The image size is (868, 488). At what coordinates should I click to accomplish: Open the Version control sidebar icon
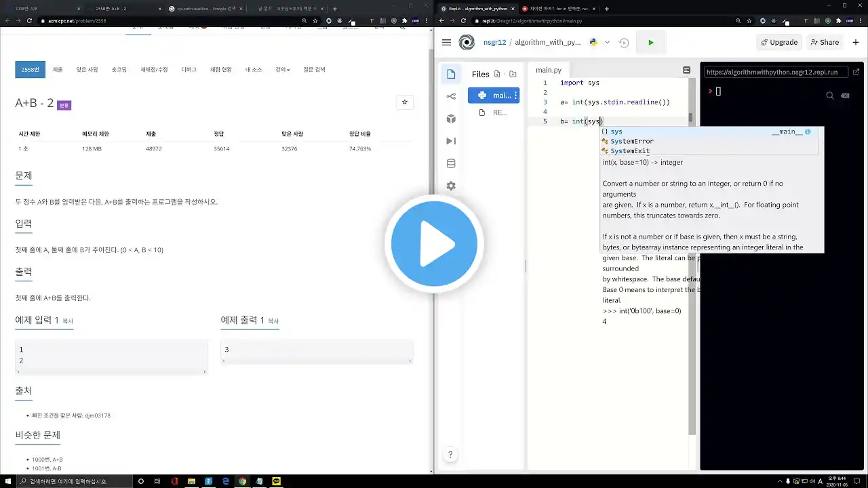[x=451, y=96]
